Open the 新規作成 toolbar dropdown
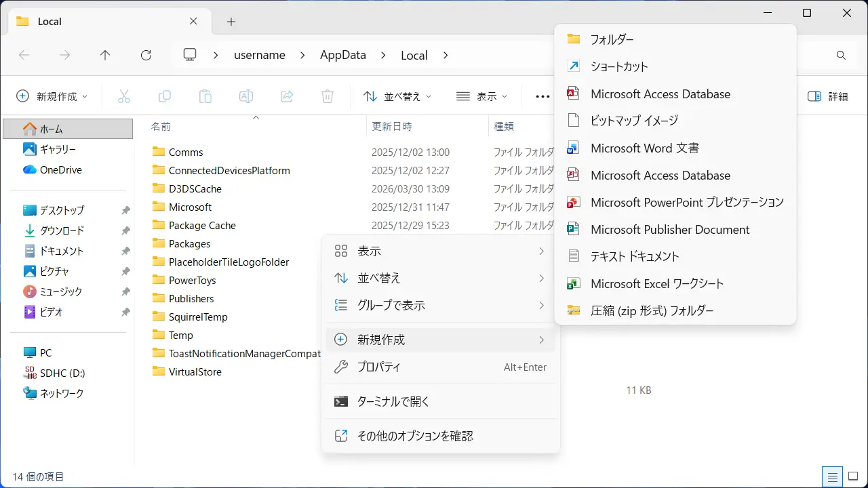 pos(52,96)
